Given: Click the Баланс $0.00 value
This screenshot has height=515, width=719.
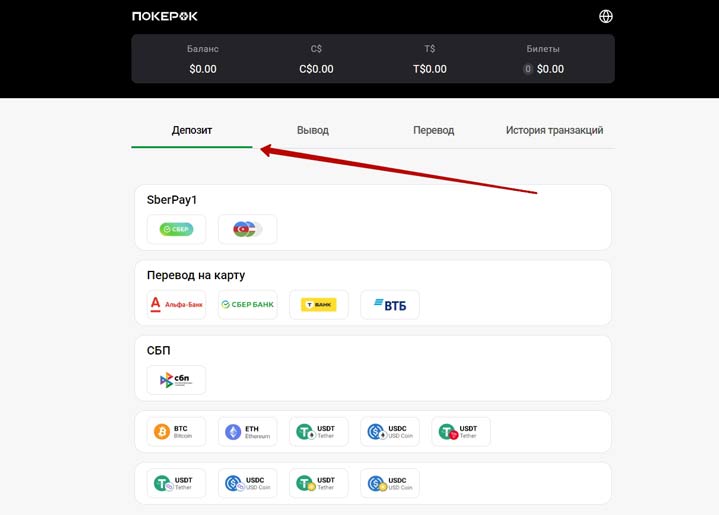Looking at the screenshot, I should click(203, 69).
